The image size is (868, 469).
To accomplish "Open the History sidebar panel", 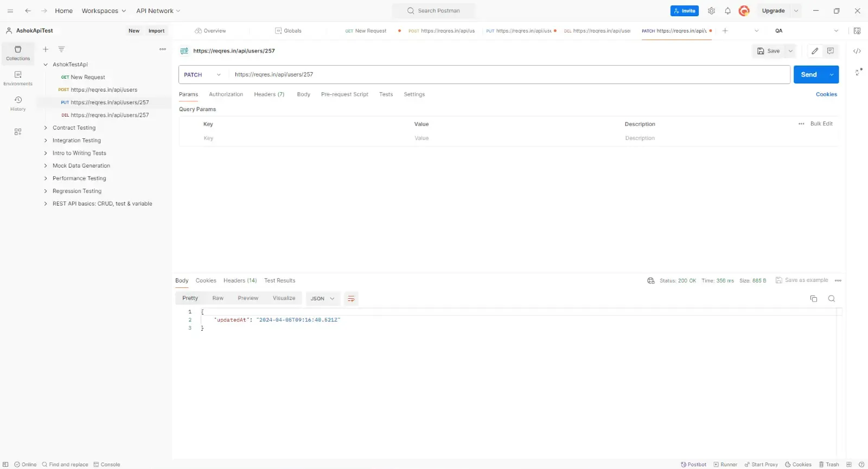I will 18,103.
